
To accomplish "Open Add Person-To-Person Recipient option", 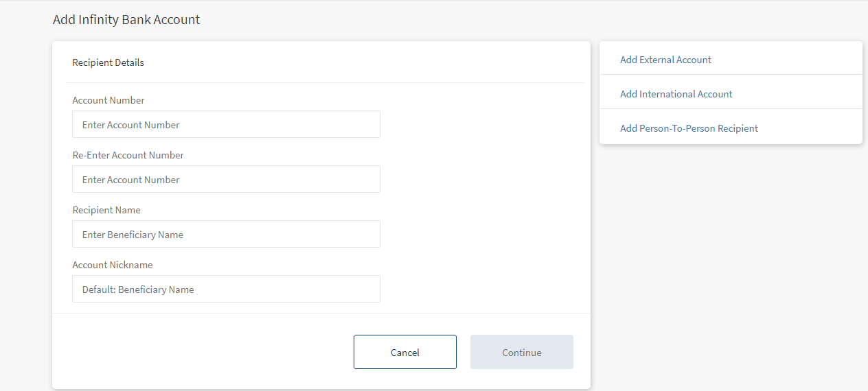I will (x=689, y=128).
